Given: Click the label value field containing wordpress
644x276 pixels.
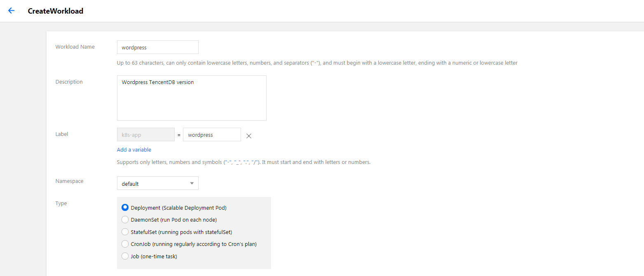Looking at the screenshot, I should (212, 135).
